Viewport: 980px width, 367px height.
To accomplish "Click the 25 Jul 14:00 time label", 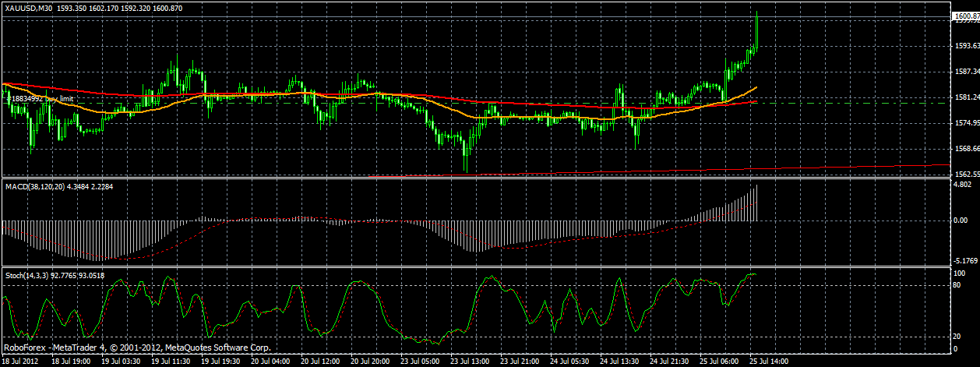I will coord(769,362).
